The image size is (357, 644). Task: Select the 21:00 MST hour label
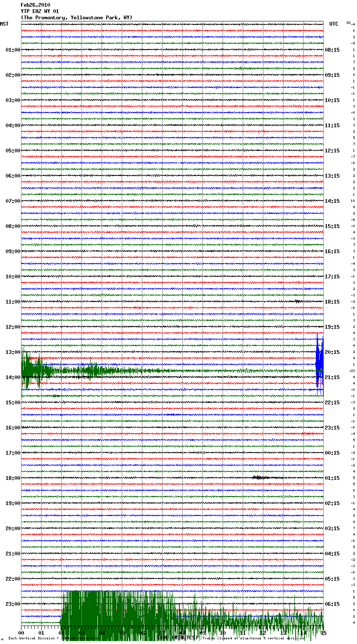(x=13, y=554)
